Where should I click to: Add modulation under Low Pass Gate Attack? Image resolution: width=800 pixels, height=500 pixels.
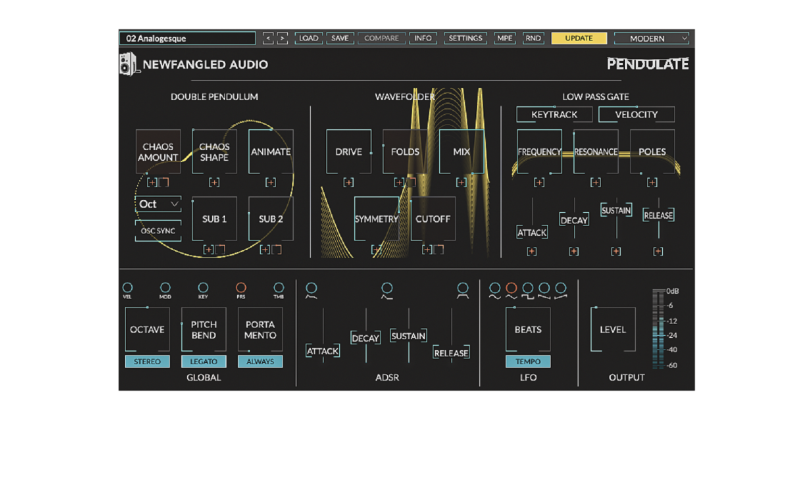point(532,252)
